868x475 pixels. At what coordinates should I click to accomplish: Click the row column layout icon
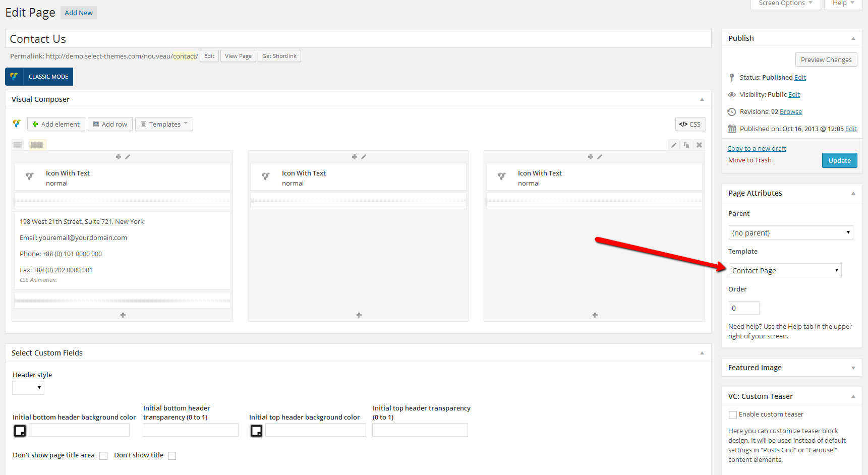pyautogui.click(x=37, y=145)
